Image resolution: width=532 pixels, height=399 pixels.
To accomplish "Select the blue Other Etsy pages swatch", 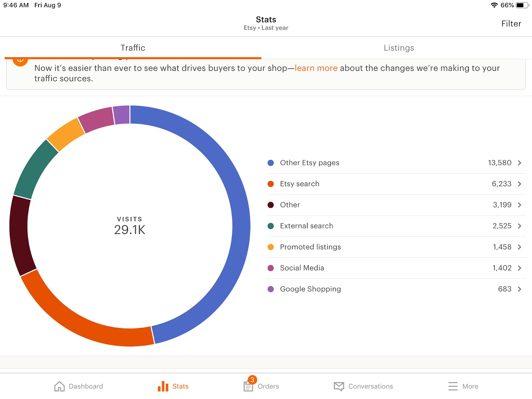I will coord(271,163).
